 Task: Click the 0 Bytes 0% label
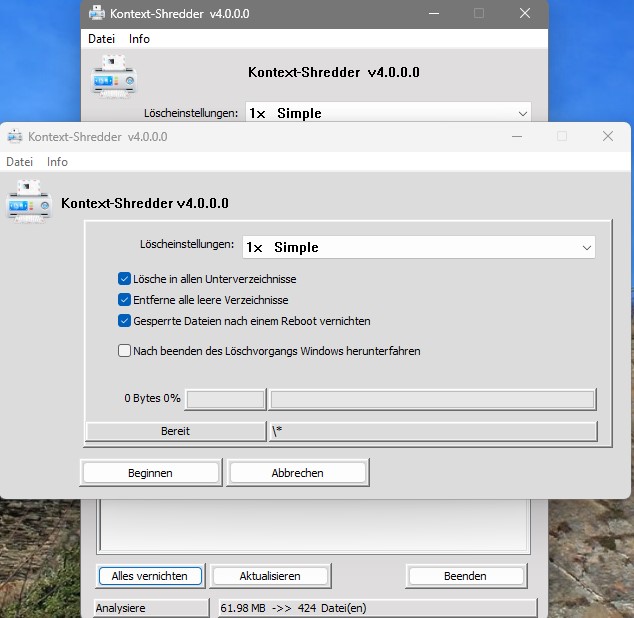pyautogui.click(x=152, y=398)
